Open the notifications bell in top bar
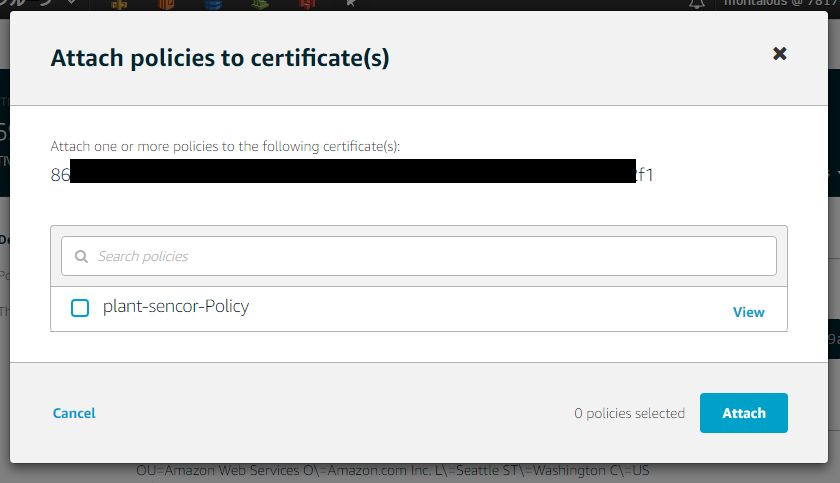The width and height of the screenshot is (840, 483). point(697,4)
